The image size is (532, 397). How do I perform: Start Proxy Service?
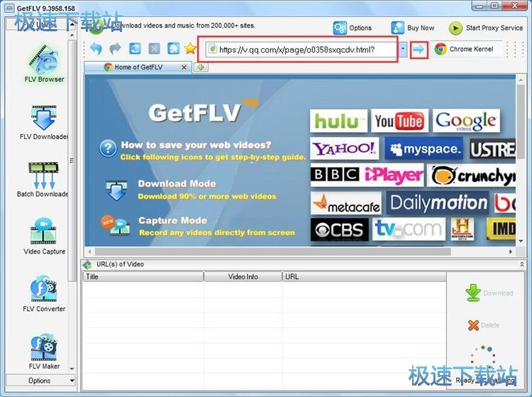tap(485, 28)
